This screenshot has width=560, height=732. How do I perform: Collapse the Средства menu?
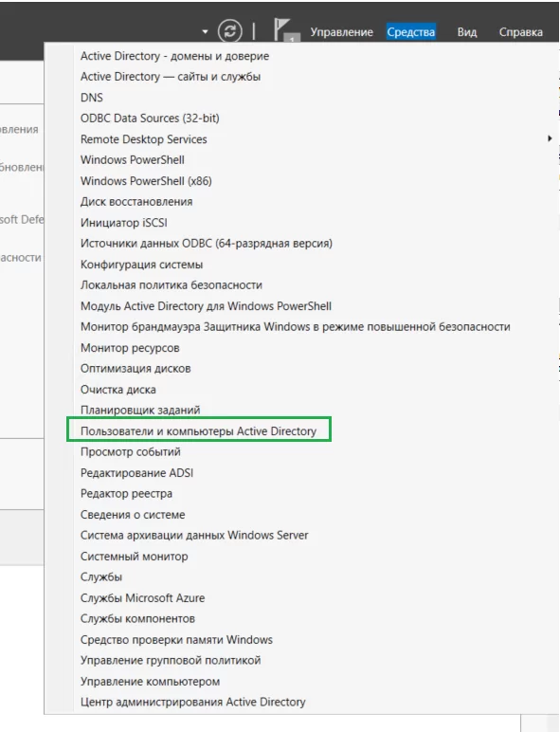[x=410, y=32]
